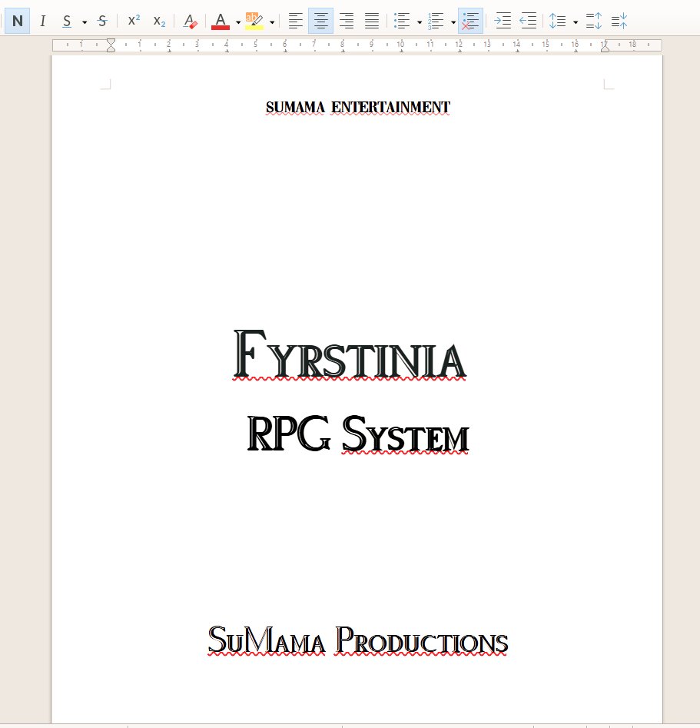Click the Fyrstinia title text
Image resolution: width=700 pixels, height=728 pixels.
[x=350, y=355]
